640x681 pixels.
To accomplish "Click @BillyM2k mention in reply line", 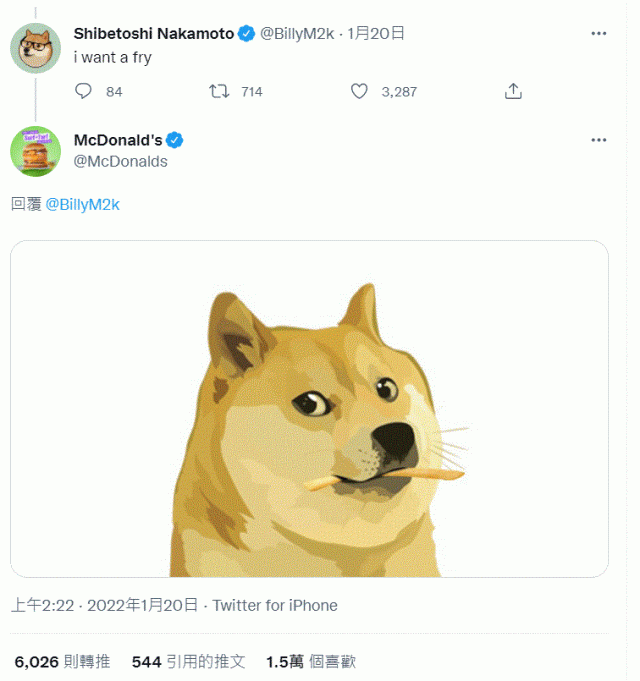I will [x=83, y=204].
